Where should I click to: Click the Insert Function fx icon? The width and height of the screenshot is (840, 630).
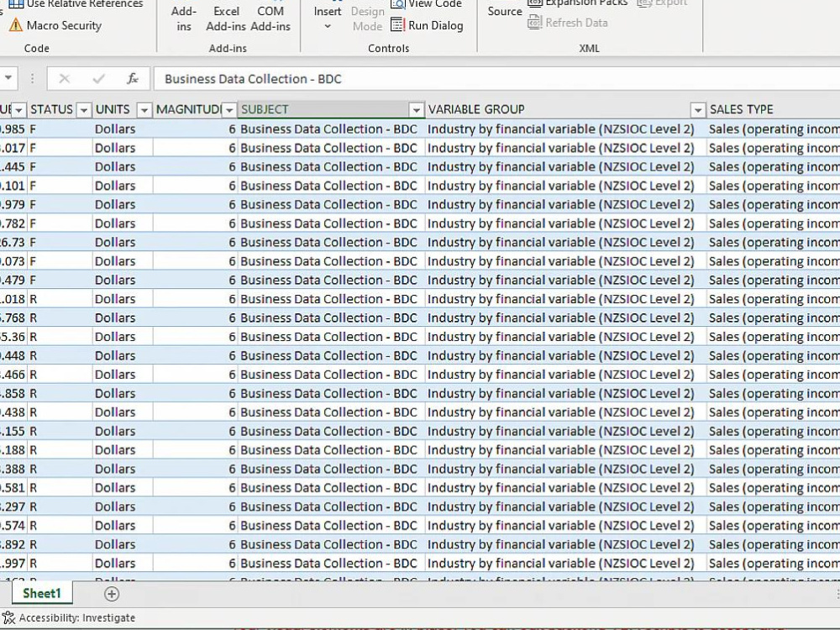133,79
